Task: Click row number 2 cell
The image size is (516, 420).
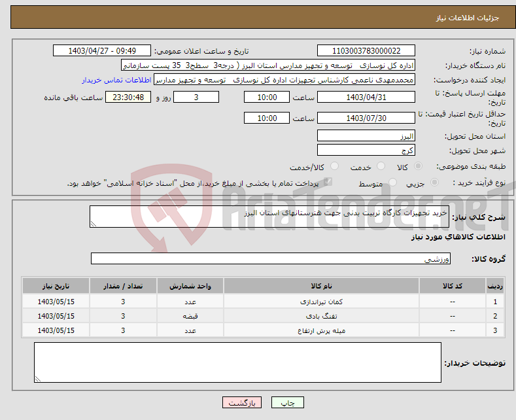Action: click(495, 316)
